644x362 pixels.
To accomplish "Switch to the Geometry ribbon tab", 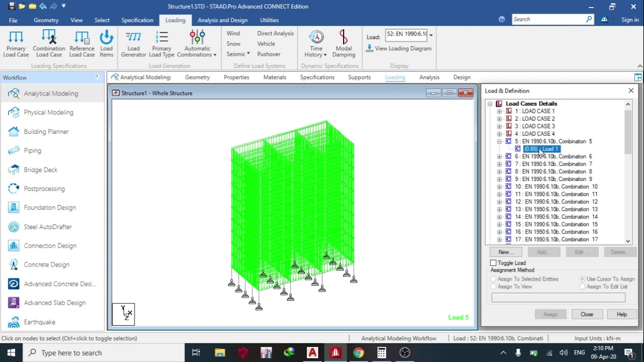I will [x=46, y=20].
